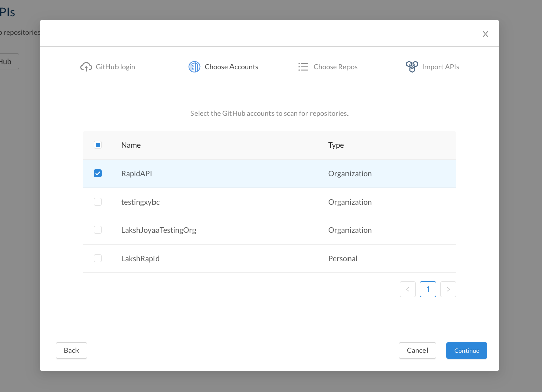Check the testingxybc account checkbox
This screenshot has height=392, width=542.
pyautogui.click(x=98, y=202)
